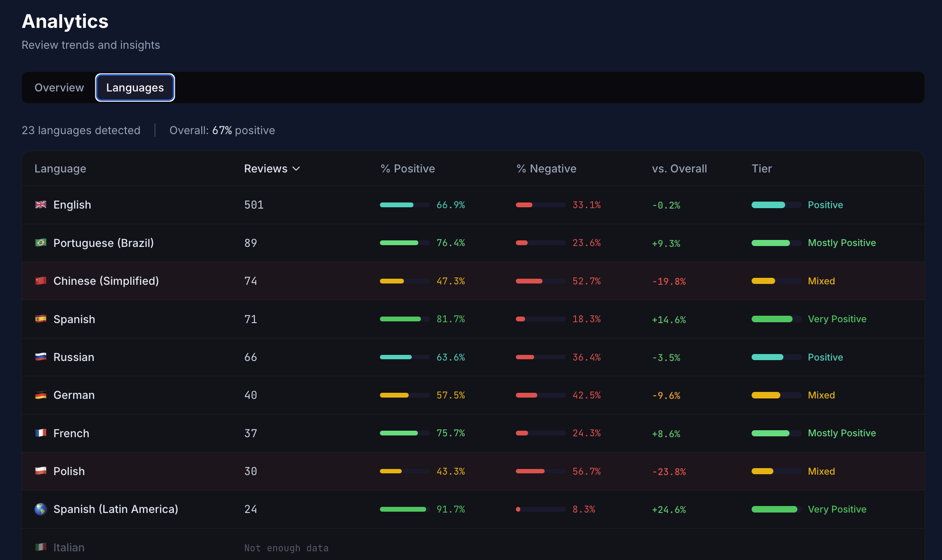Viewport: 942px width, 560px height.
Task: Click the Mixed tier label for German
Action: tap(821, 395)
